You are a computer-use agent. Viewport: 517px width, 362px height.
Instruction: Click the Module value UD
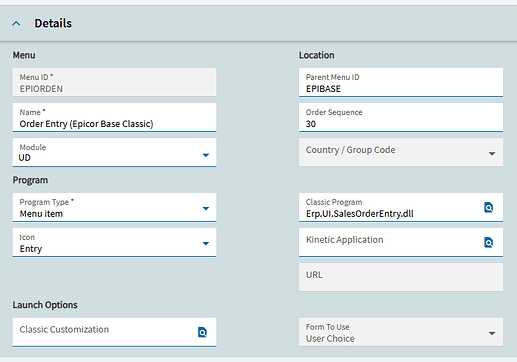tap(25, 158)
